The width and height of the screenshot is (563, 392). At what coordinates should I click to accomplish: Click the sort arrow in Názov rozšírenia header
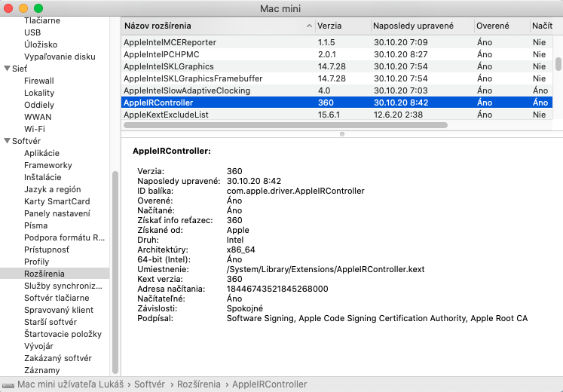tap(309, 26)
